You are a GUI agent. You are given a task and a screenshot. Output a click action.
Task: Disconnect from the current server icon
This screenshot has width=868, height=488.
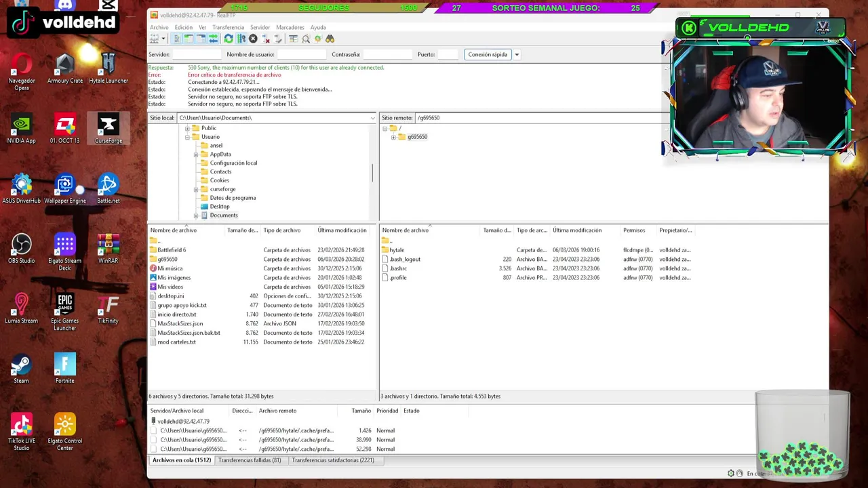266,39
